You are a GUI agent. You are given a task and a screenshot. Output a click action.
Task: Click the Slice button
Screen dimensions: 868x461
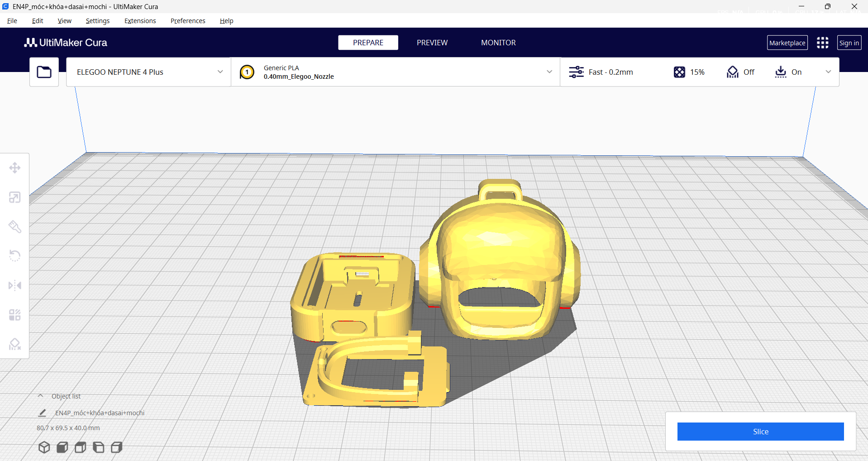[x=760, y=431]
